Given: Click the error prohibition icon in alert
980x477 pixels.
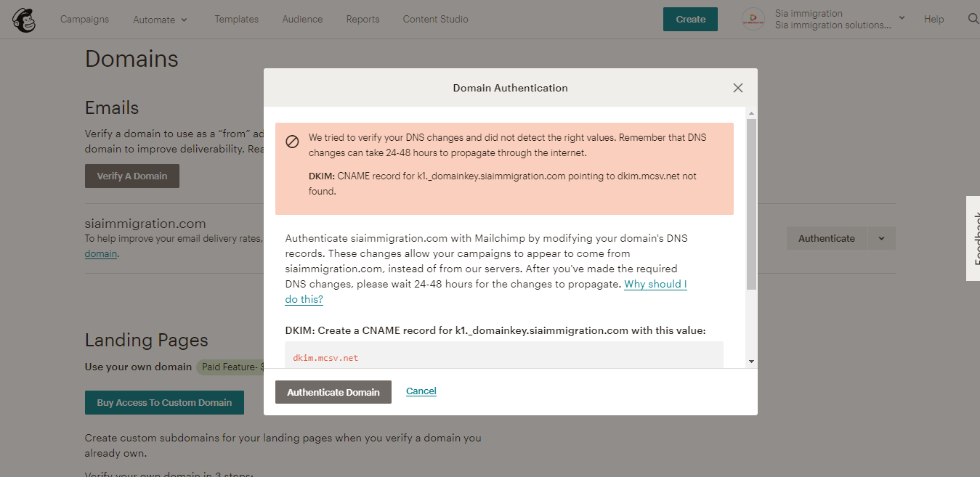Looking at the screenshot, I should click(293, 142).
